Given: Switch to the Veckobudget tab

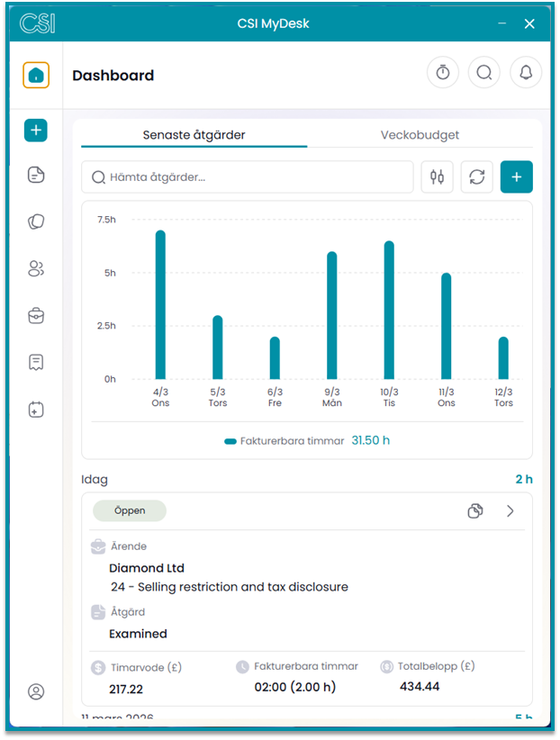Looking at the screenshot, I should click(x=420, y=135).
